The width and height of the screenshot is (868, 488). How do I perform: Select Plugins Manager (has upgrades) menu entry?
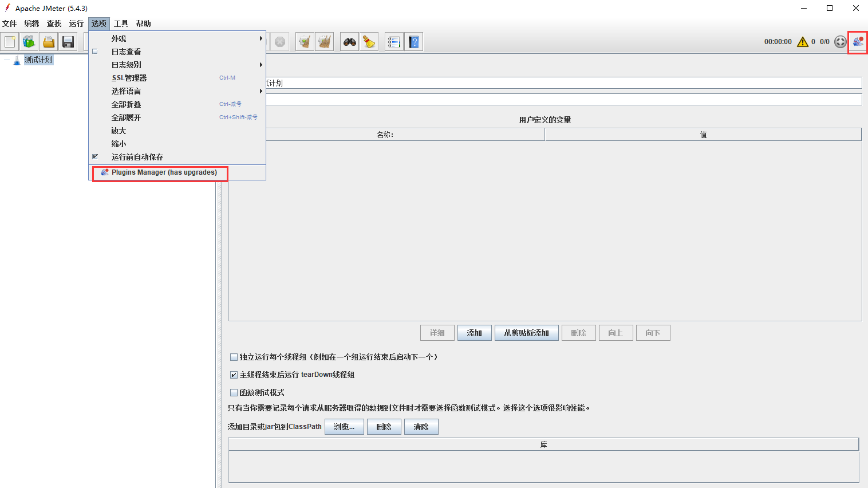coord(164,172)
